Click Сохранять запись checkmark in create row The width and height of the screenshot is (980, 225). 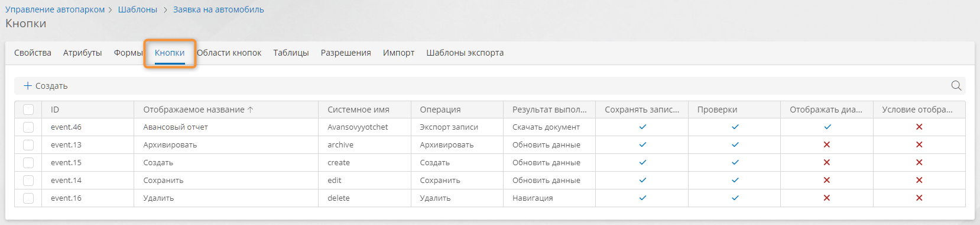(x=642, y=162)
